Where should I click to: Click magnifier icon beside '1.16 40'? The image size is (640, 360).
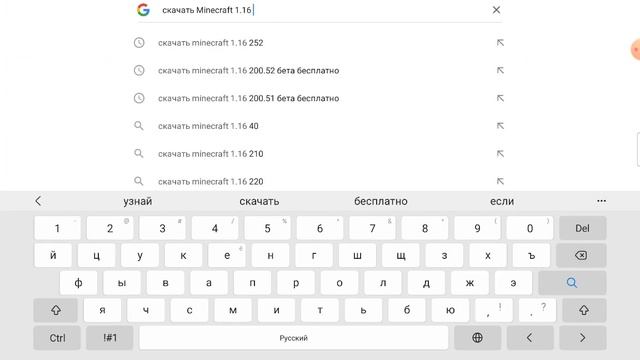(x=139, y=126)
